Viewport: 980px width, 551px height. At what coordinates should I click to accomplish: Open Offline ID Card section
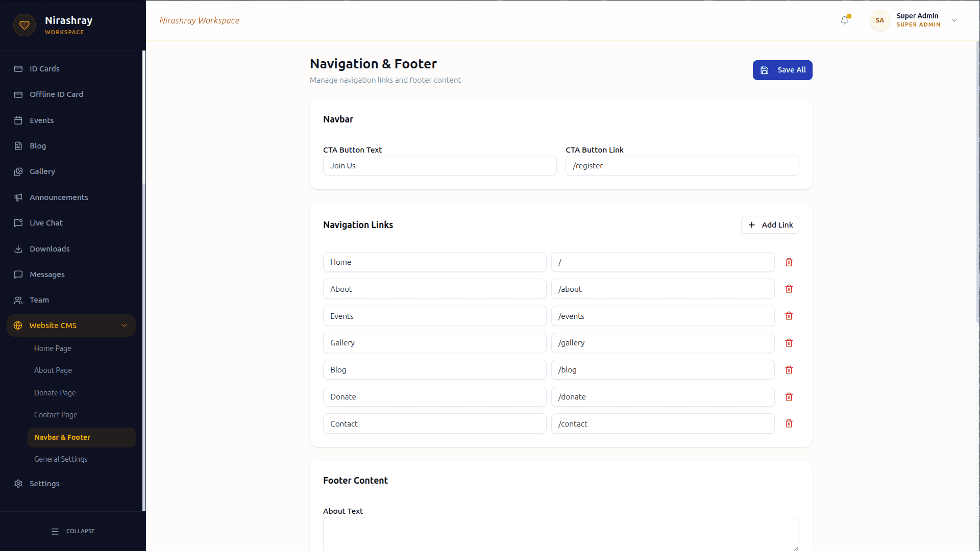[x=71, y=94]
